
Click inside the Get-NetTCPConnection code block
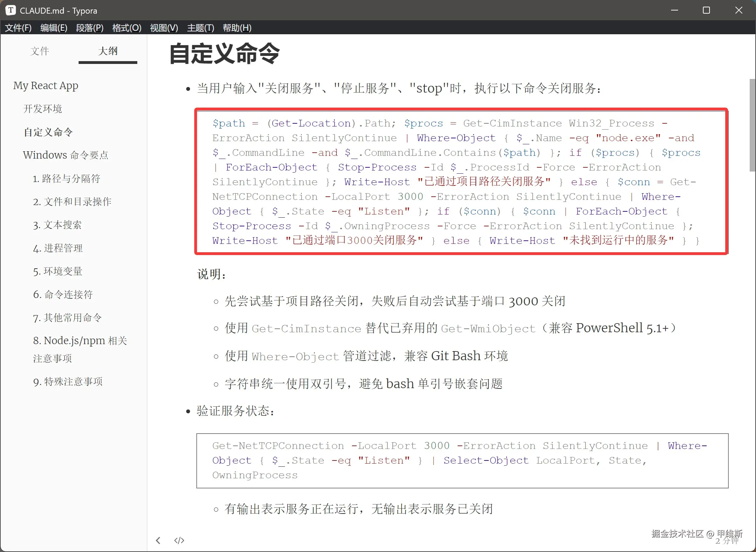[462, 460]
